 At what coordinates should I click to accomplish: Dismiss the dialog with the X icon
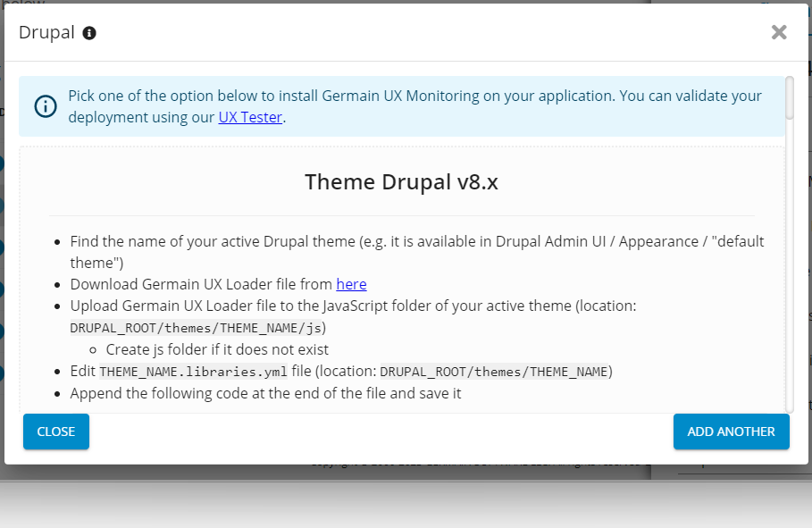click(779, 33)
